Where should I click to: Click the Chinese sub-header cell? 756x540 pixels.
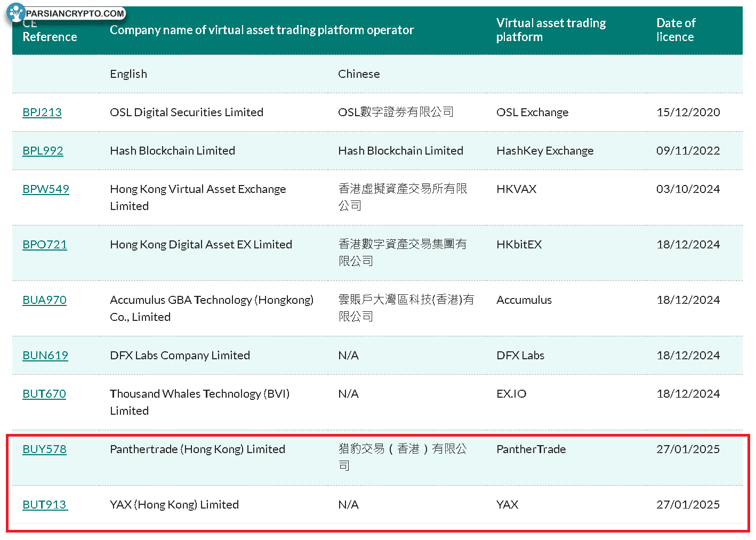click(359, 74)
